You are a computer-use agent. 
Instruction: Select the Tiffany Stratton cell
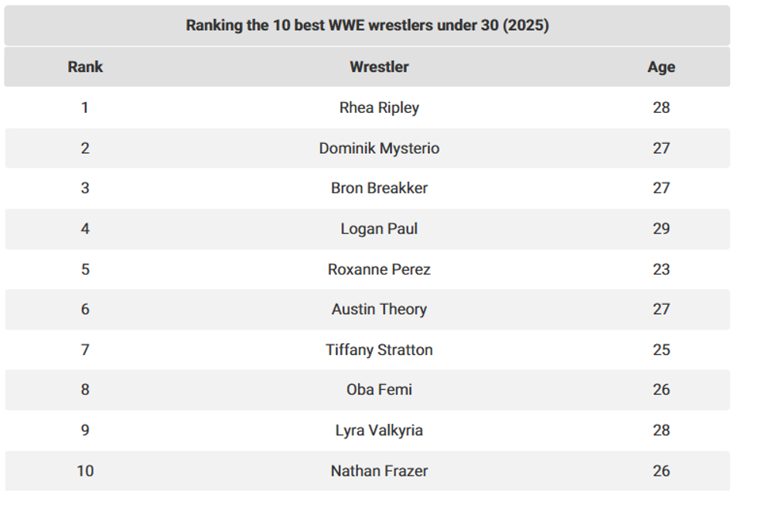pyautogui.click(x=379, y=350)
